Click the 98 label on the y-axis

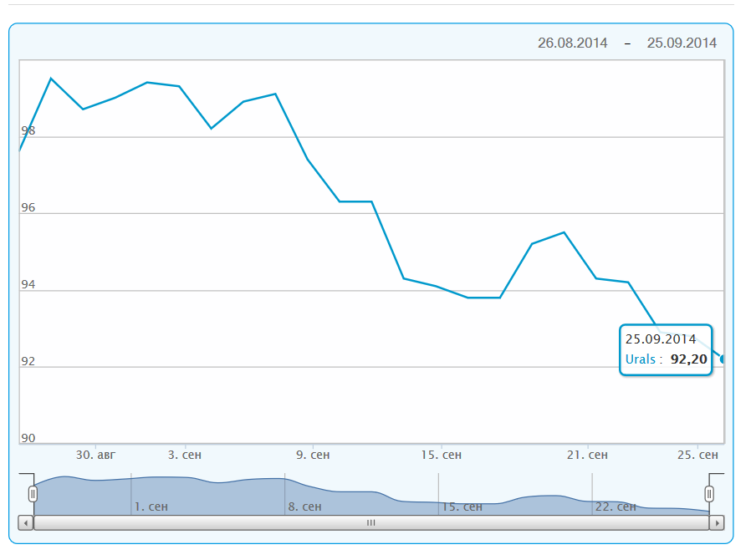click(x=28, y=130)
